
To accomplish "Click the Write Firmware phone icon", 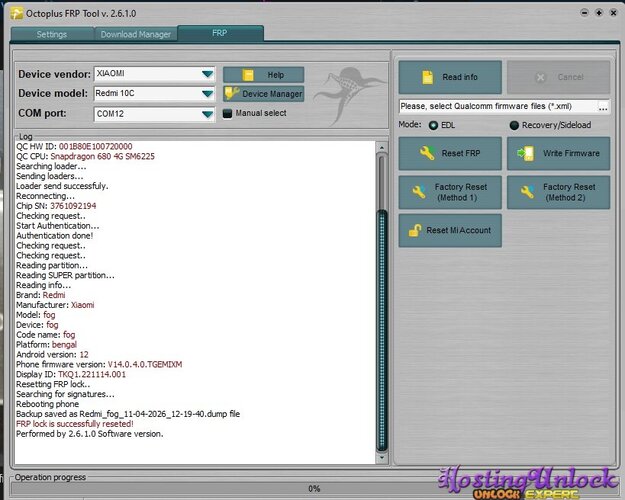I will click(x=523, y=153).
